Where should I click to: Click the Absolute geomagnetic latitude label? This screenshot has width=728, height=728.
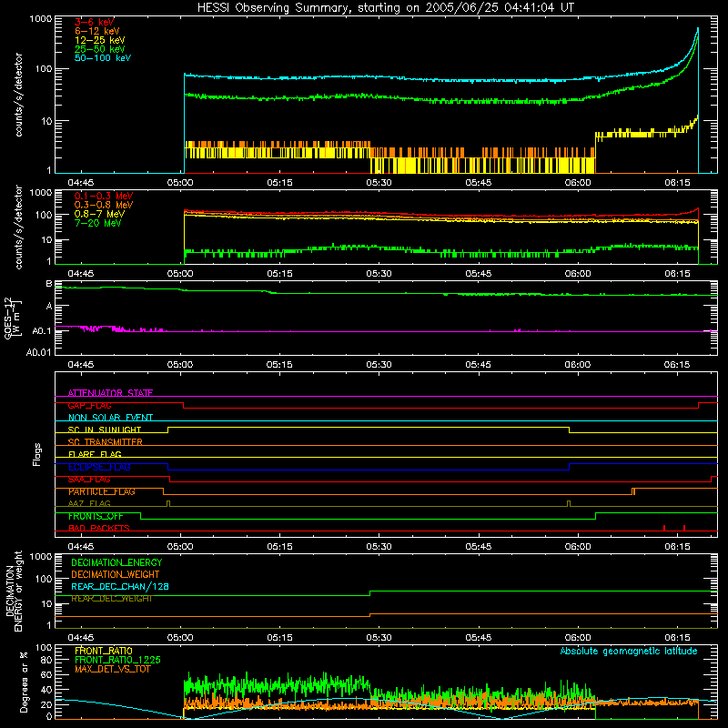coord(629,651)
